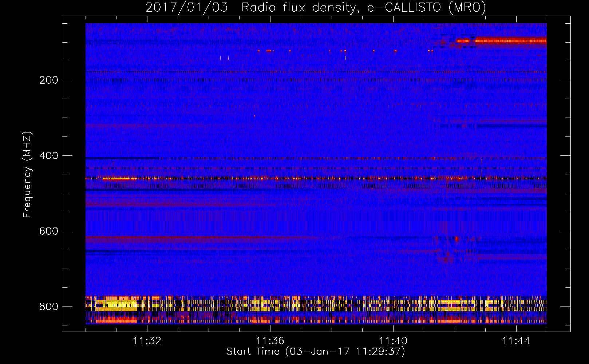Click the plot title 'Radio flux density, e-CALLISTO (MRO)'
Screen dimensions: 589x364
coord(363,8)
